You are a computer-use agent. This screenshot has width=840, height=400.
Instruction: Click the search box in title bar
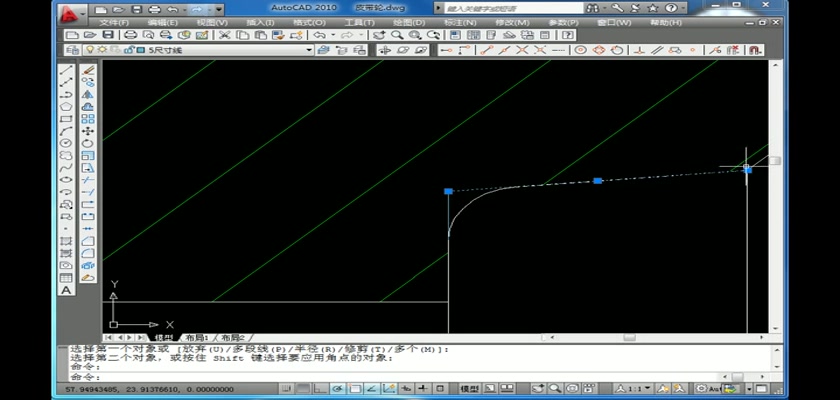514,9
